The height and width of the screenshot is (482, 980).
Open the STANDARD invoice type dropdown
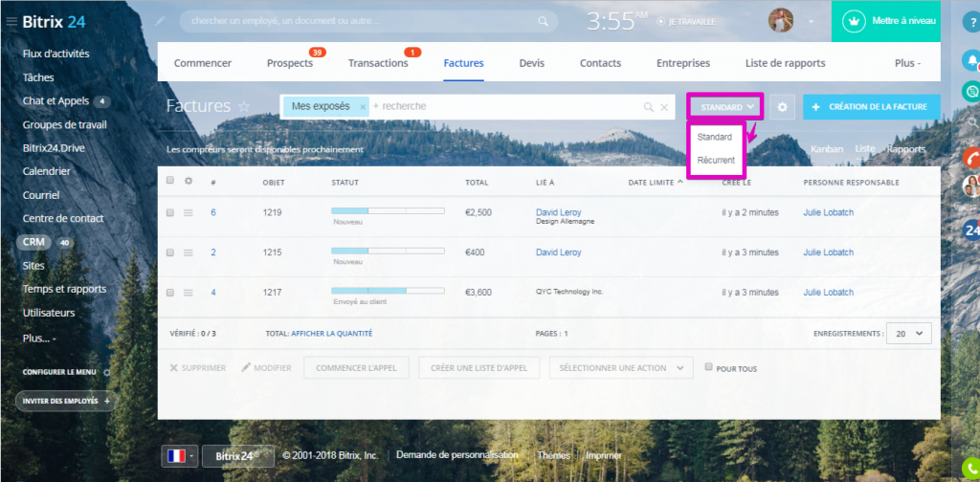point(725,107)
